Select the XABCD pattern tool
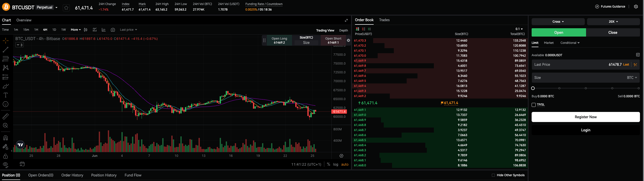The height and width of the screenshot is (181, 644). point(6,68)
